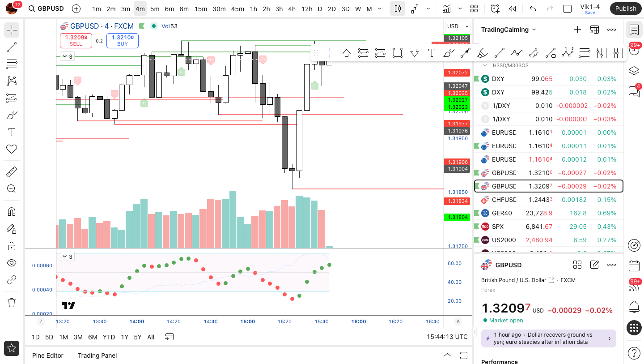The height and width of the screenshot is (364, 644).
Task: Open watchlist advanced view icon
Action: [594, 30]
